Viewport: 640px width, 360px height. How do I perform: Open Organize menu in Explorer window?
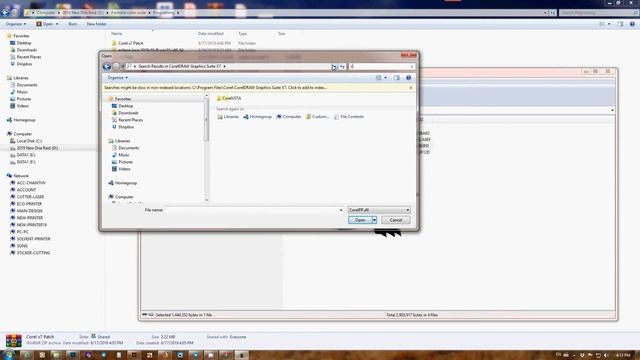[16, 24]
